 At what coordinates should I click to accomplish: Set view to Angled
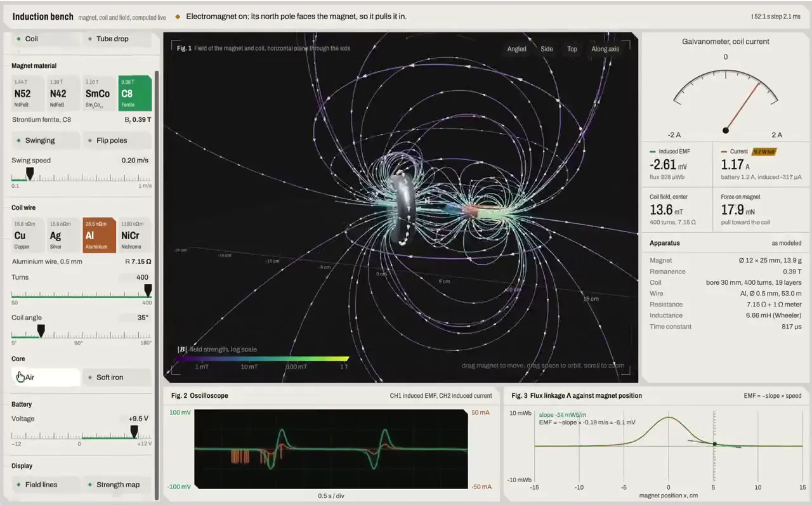(516, 49)
